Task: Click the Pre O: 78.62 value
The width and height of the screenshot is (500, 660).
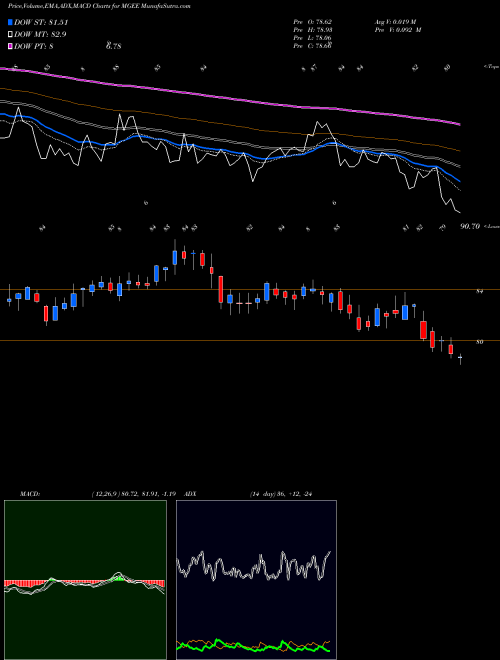Action: click(x=313, y=22)
